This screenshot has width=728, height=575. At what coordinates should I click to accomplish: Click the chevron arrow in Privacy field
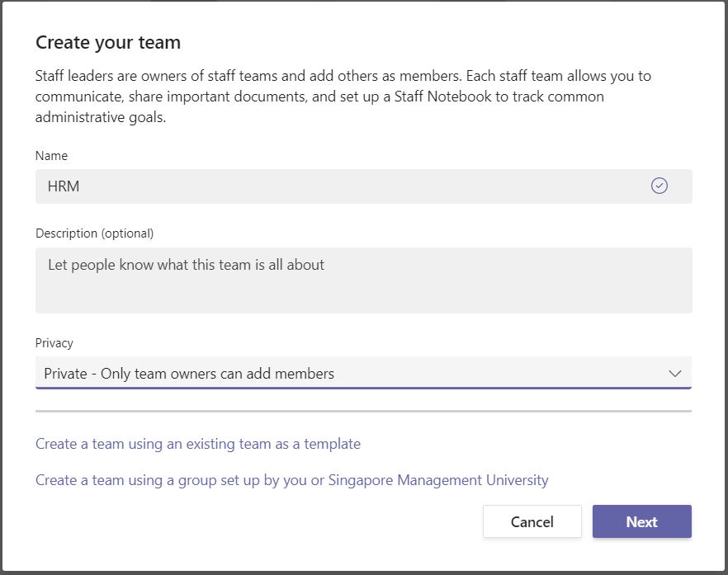[x=674, y=373]
